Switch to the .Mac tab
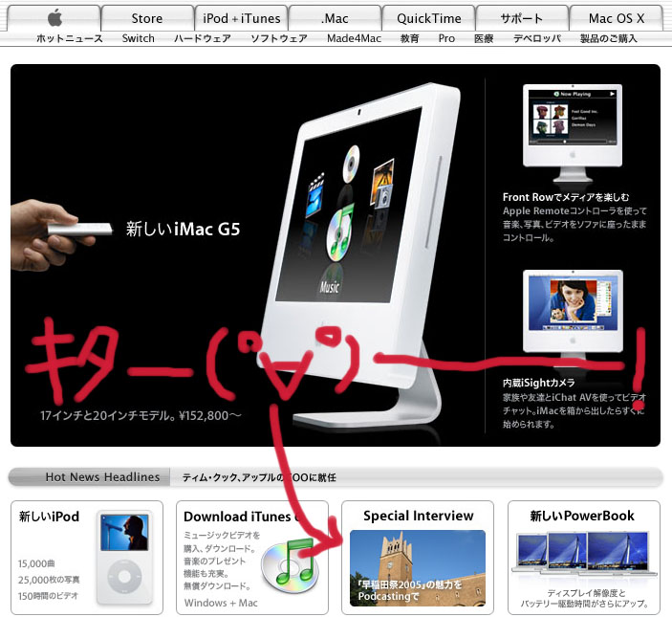Screen dimensions: 672x617 click(x=335, y=18)
